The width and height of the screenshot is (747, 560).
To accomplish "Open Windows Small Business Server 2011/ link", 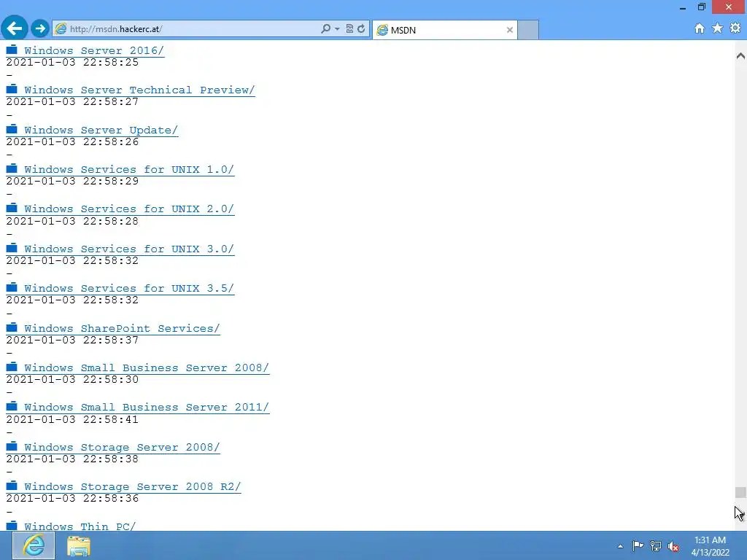I will coord(147,408).
